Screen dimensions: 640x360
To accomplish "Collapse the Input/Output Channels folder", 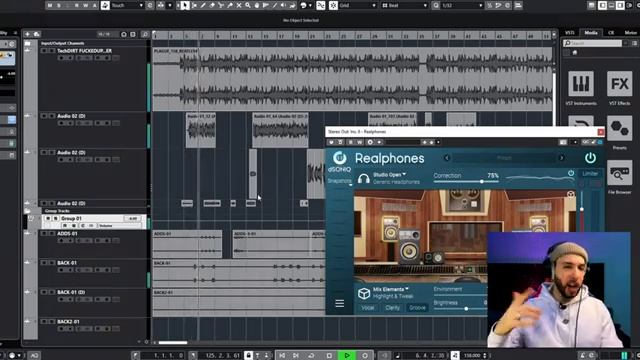I will coord(27,43).
